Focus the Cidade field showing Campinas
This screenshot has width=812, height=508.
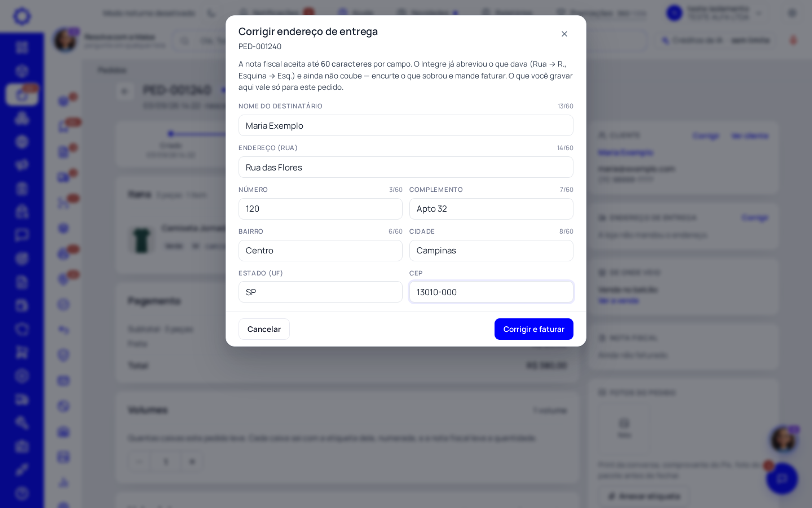[491, 251]
